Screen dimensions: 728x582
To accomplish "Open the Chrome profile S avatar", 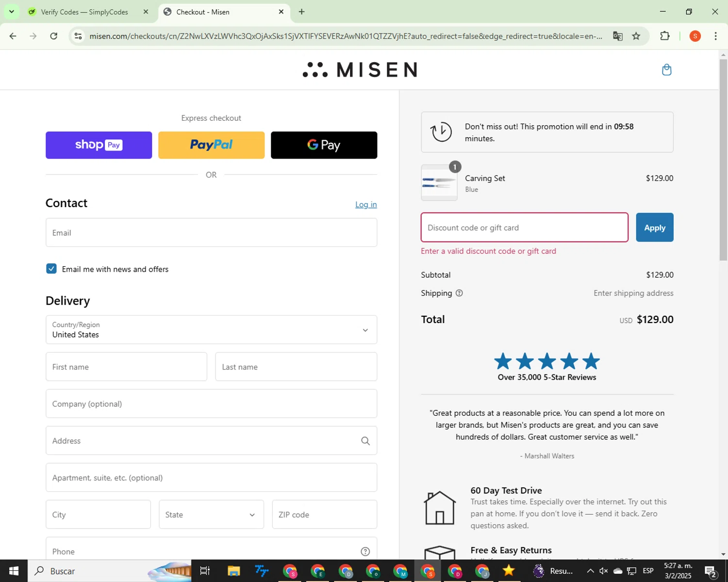I will tap(695, 36).
